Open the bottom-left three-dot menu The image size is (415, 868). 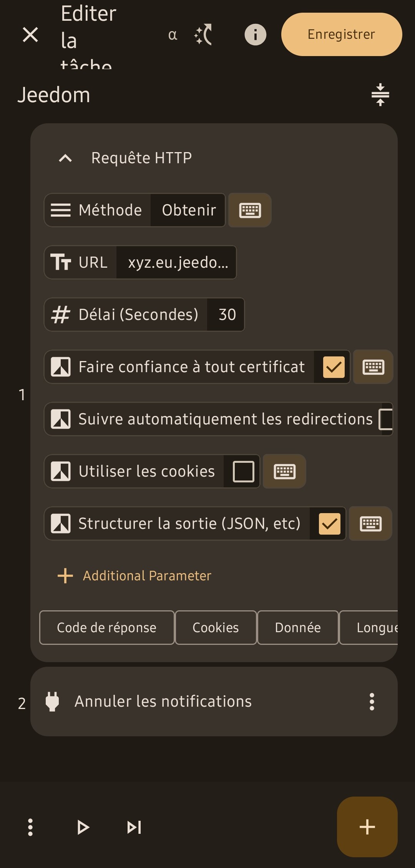pos(30,827)
